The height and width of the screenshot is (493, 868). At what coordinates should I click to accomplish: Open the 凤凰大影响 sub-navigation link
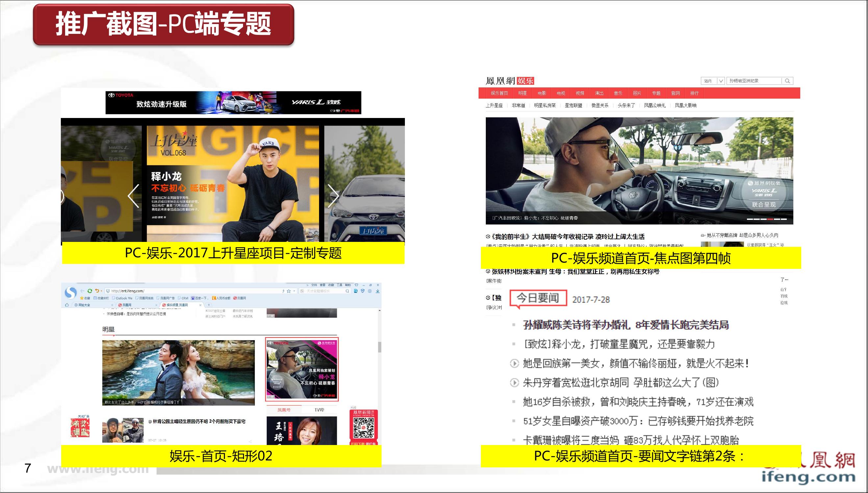click(x=685, y=105)
